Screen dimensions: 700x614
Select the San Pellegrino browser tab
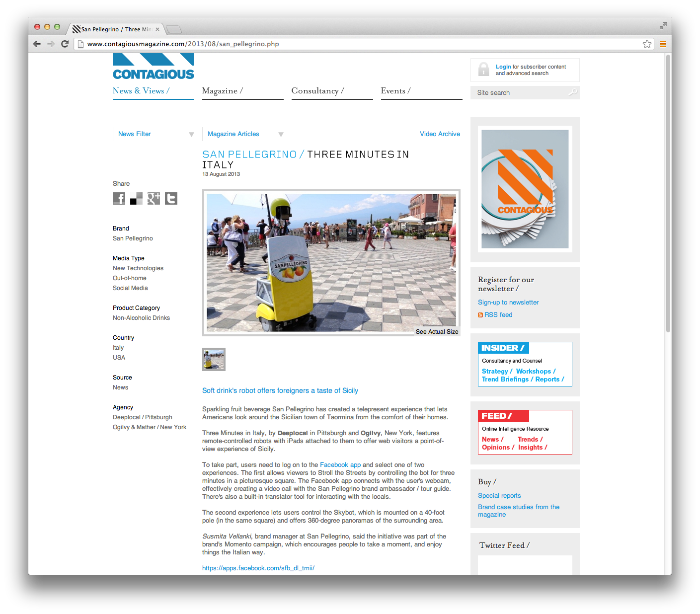(x=116, y=29)
